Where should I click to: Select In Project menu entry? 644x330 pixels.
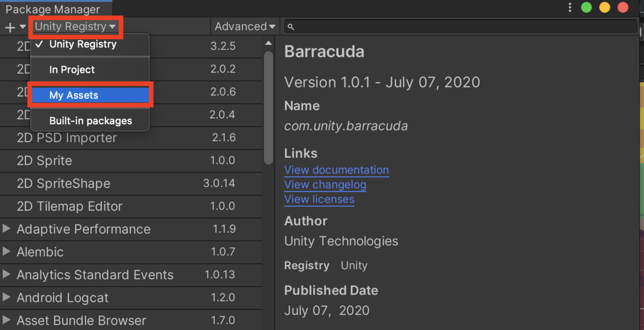pos(90,69)
